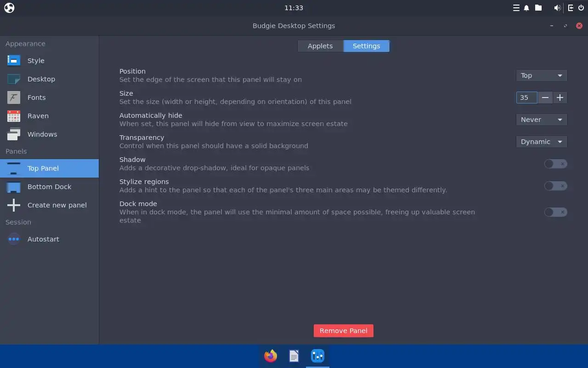Click the Fonts sidebar icon

click(14, 98)
